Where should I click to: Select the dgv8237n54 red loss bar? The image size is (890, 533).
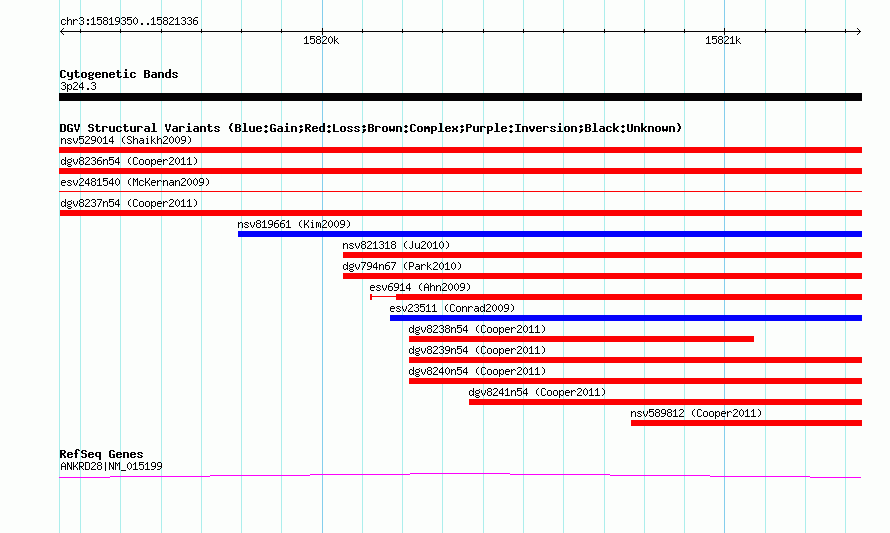click(460, 213)
